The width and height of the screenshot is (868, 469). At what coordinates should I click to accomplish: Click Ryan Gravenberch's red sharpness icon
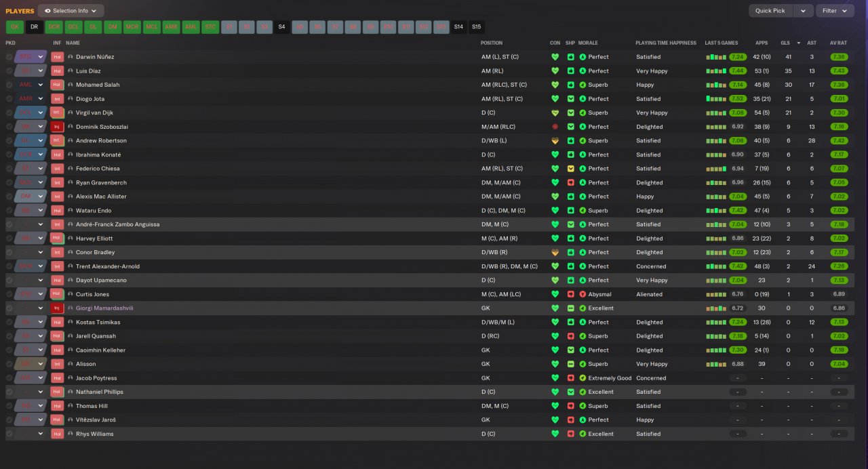click(571, 182)
